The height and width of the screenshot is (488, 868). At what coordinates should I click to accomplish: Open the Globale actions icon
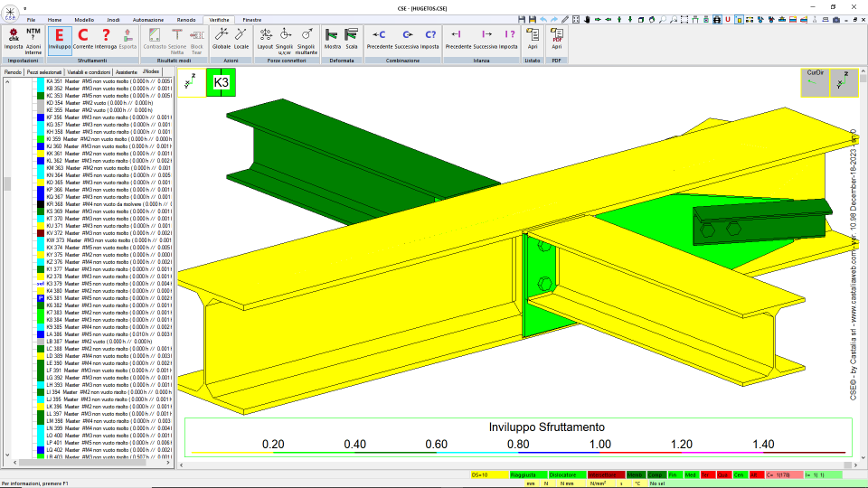coord(222,39)
